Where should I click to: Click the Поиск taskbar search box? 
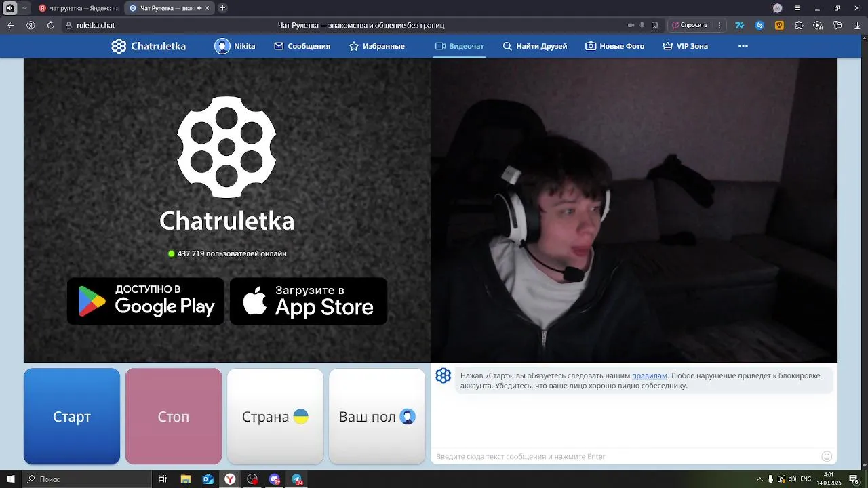tap(87, 479)
